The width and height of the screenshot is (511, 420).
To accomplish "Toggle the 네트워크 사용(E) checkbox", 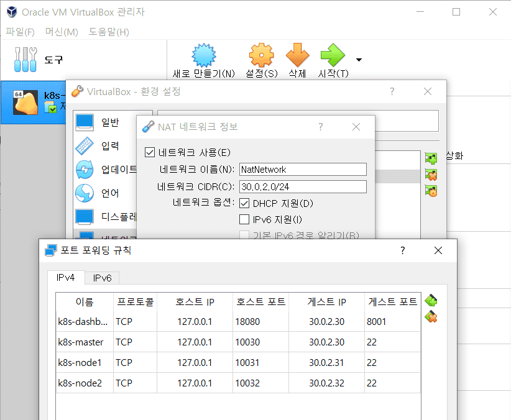I will (x=150, y=152).
